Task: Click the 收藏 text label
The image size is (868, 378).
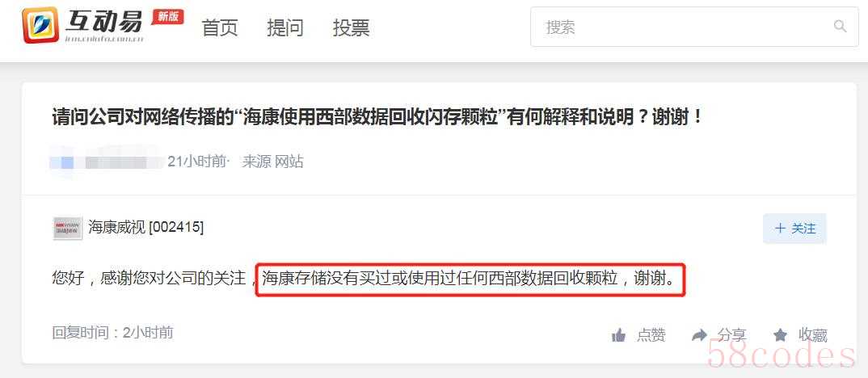Action: [813, 335]
